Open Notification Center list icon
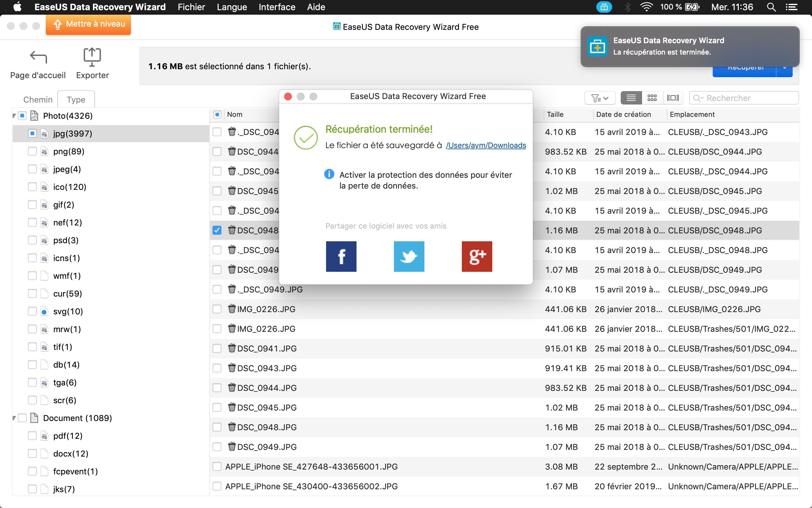812x508 pixels. 792,7
